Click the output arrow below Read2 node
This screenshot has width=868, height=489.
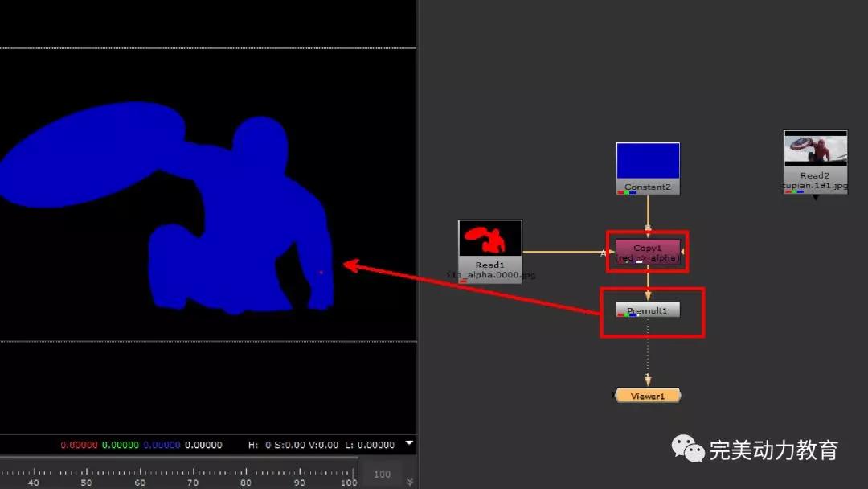pyautogui.click(x=816, y=197)
